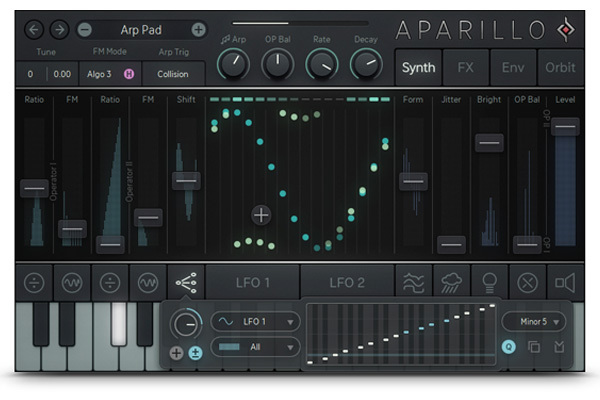This screenshot has width=600, height=400.
Task: Click the Level slider handle
Action: click(x=565, y=126)
